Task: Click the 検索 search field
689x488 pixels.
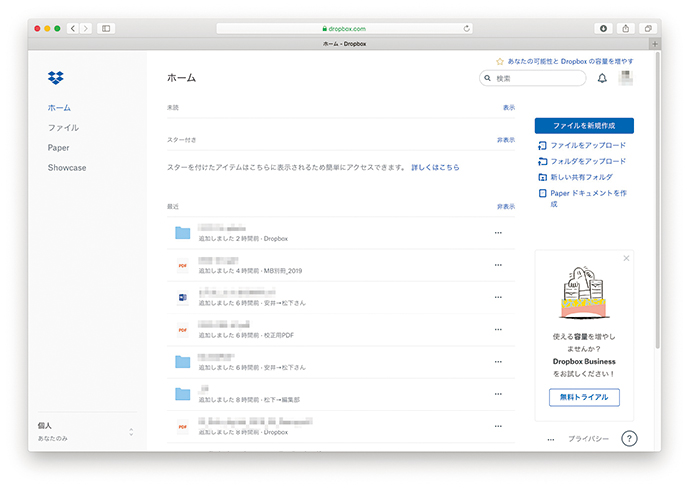Action: pyautogui.click(x=533, y=78)
